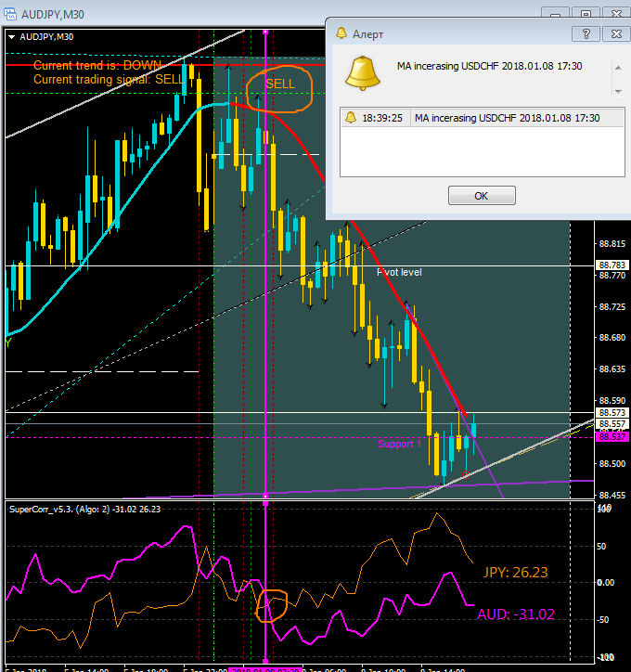The width and height of the screenshot is (631, 672).
Task: Click the SuperCorr_v5.3 indicator title
Action: pyautogui.click(x=85, y=510)
